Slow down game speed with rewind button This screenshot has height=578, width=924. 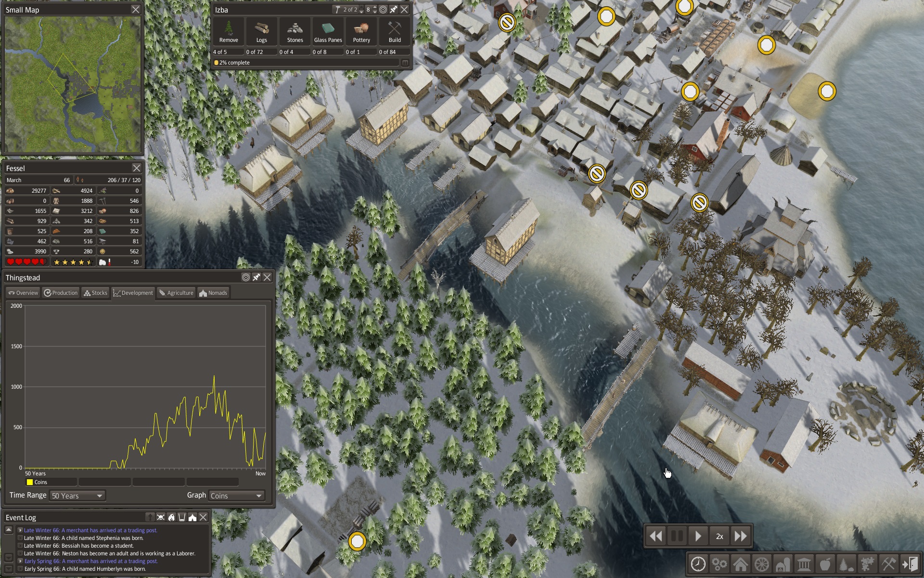coord(656,536)
